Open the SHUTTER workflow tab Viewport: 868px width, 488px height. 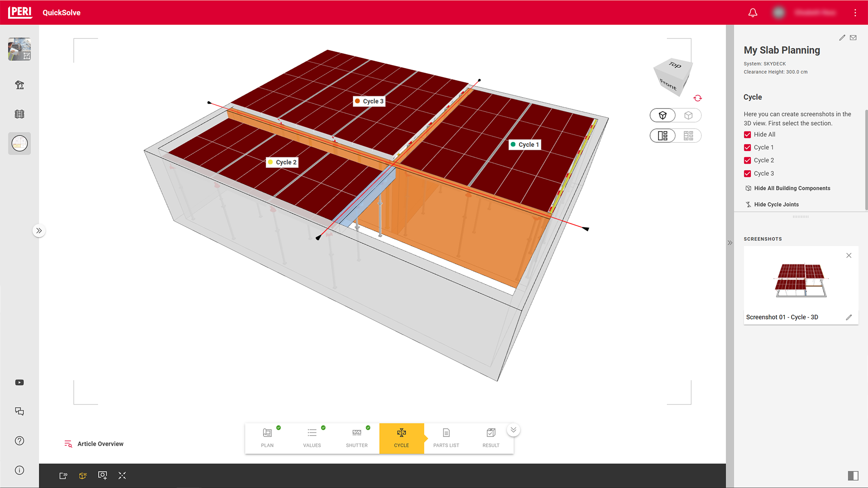coord(357,438)
